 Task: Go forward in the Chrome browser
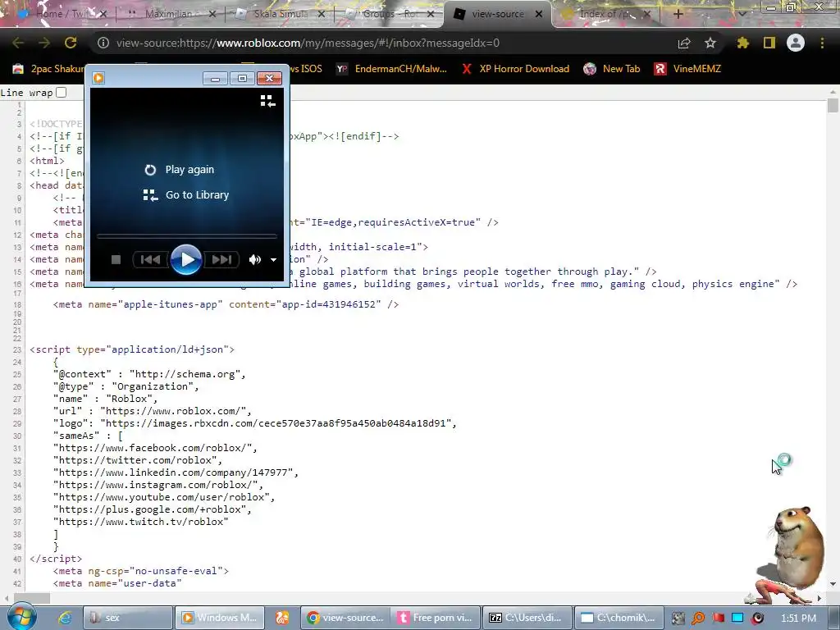[44, 43]
